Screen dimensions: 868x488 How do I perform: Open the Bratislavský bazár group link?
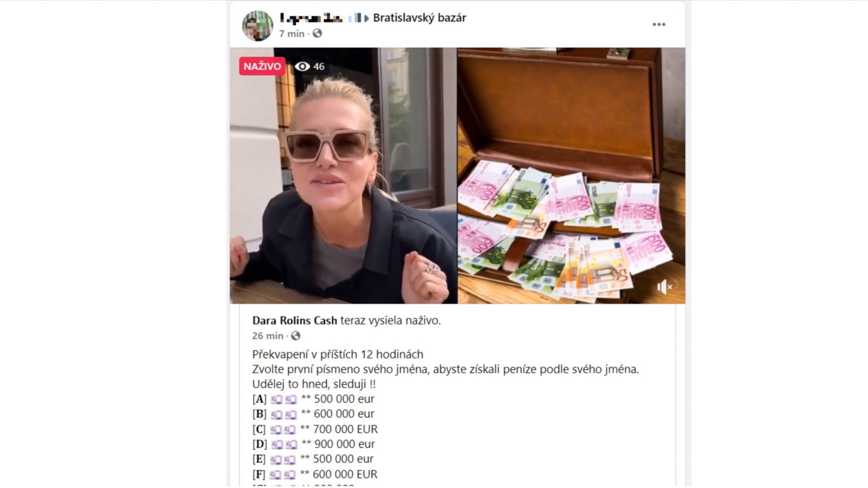point(419,18)
